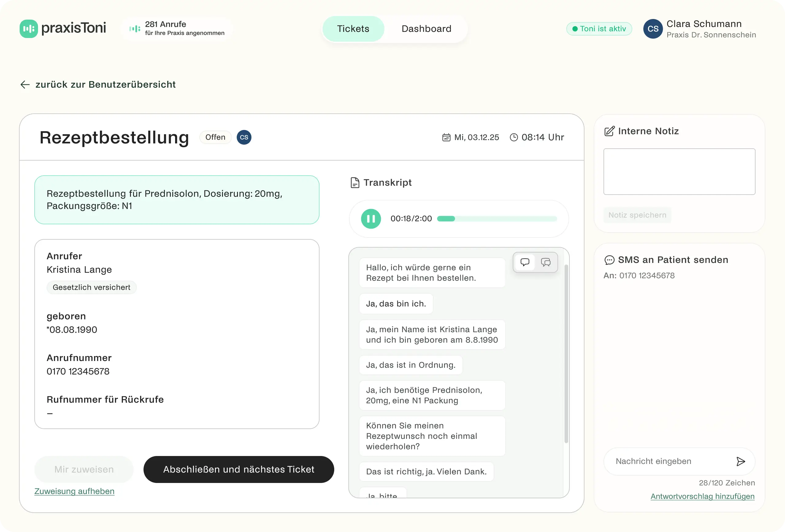Screen dimensions: 785x532
Task: Click the audio playback progress bar
Action: pos(496,218)
